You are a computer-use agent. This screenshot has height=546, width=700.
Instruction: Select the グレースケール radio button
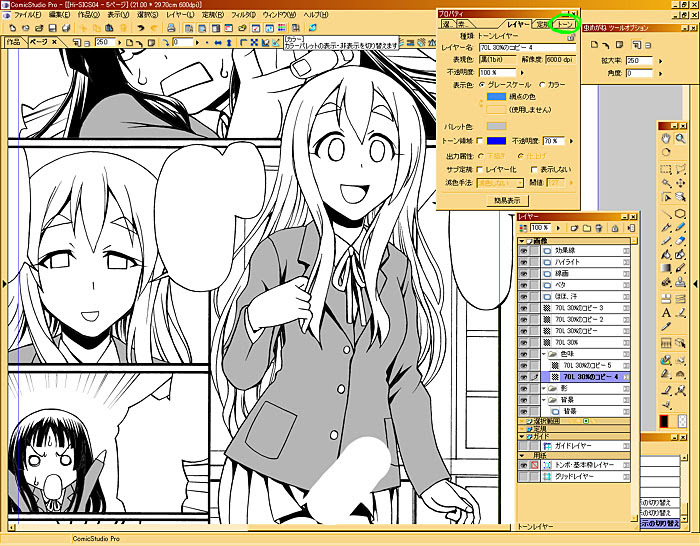pyautogui.click(x=482, y=84)
